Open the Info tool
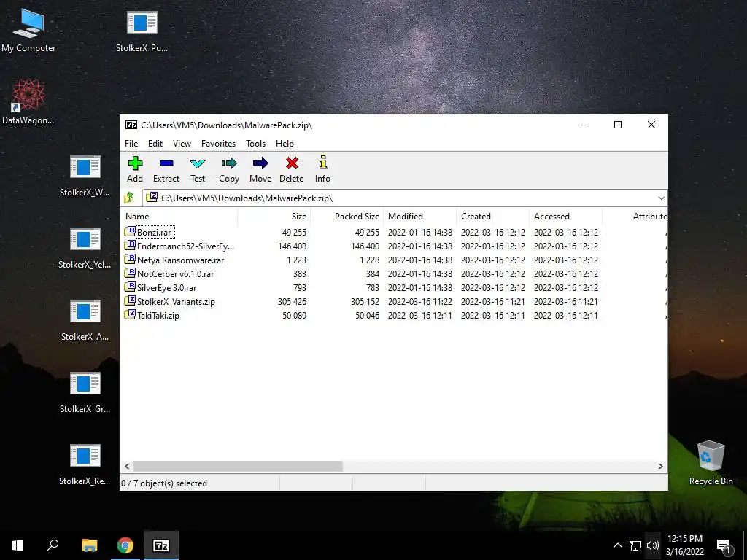Image resolution: width=747 pixels, height=560 pixels. pyautogui.click(x=322, y=169)
